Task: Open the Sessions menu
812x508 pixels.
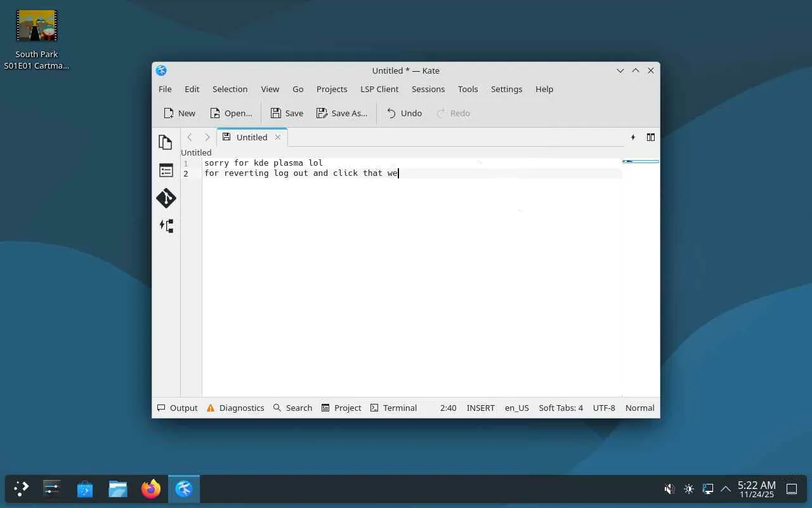Action: [428, 89]
